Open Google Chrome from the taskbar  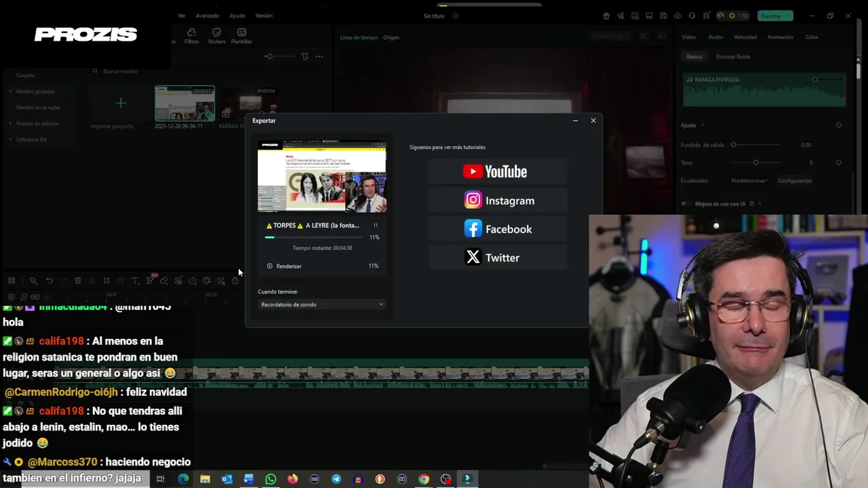424,479
